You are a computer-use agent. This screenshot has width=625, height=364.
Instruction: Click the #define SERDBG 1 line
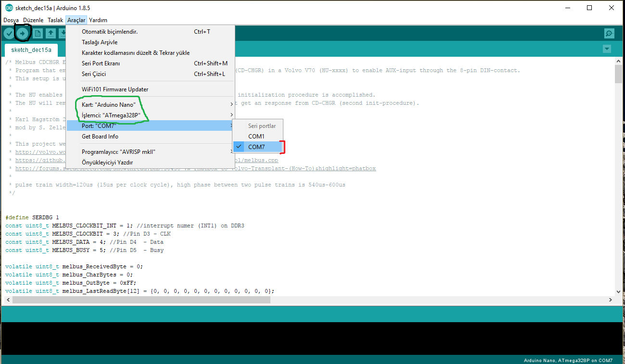(32, 217)
